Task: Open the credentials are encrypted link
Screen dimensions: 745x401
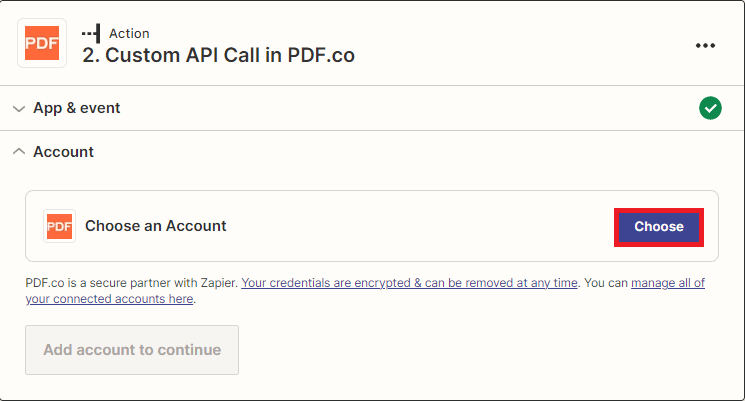Action: [x=410, y=283]
